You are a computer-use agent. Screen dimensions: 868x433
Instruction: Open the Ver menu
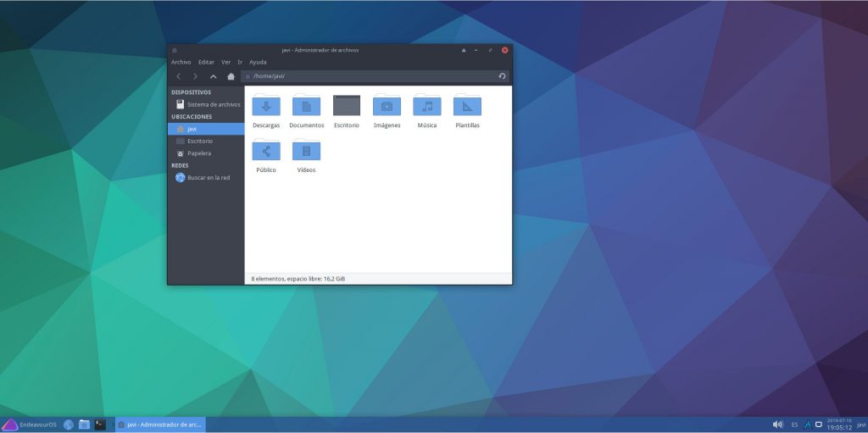click(x=225, y=62)
